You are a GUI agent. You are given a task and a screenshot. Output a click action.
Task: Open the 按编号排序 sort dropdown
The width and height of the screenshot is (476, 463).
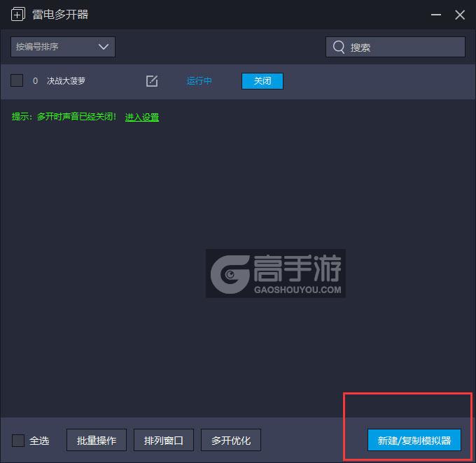63,47
